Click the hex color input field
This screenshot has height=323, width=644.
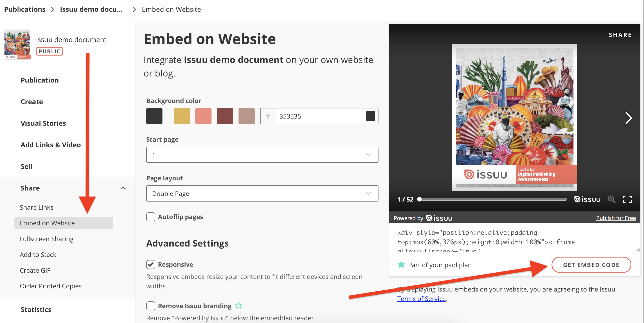tap(319, 116)
